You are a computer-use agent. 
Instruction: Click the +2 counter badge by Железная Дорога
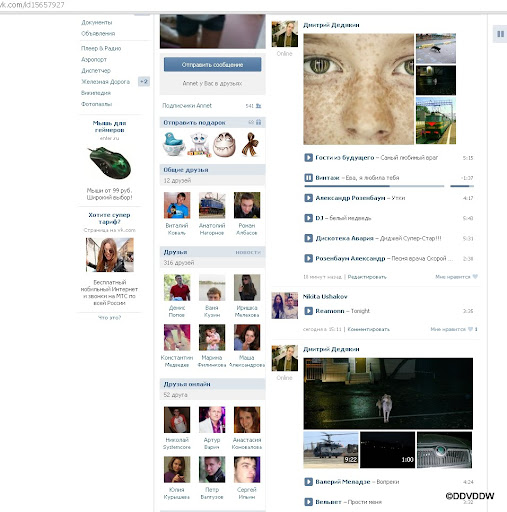pyautogui.click(x=144, y=82)
